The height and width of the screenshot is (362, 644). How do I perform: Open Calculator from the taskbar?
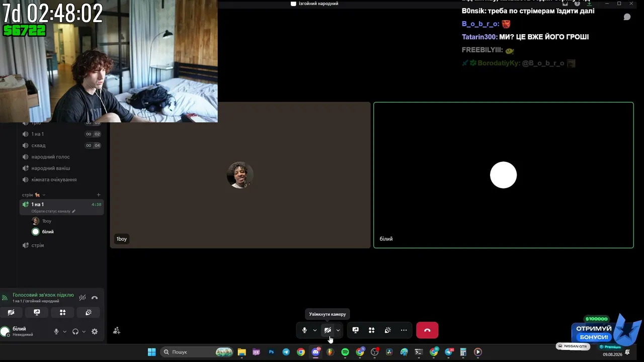tap(463, 352)
